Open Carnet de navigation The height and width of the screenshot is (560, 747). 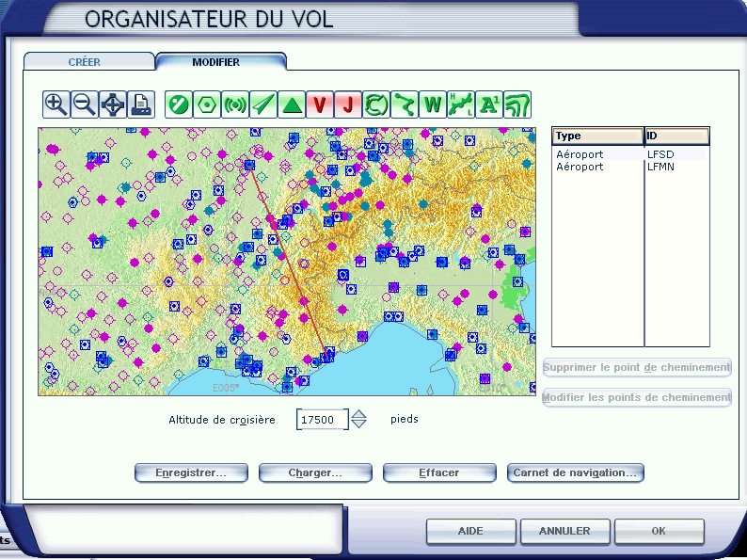[575, 472]
